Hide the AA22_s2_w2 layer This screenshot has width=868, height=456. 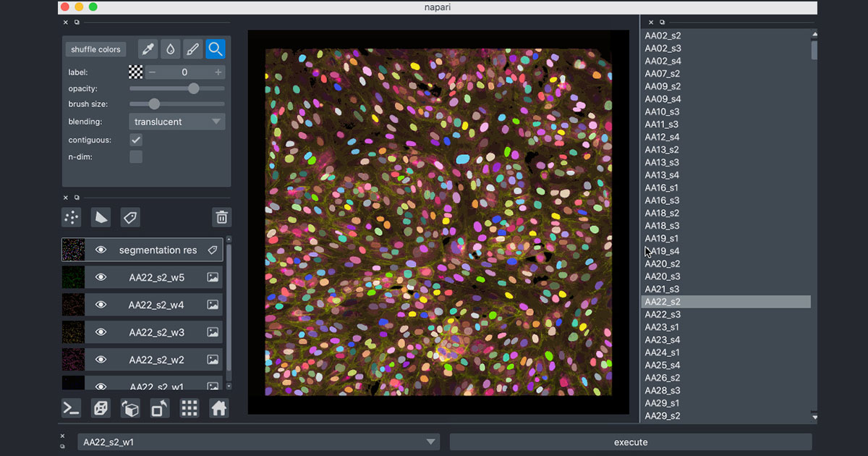click(101, 360)
